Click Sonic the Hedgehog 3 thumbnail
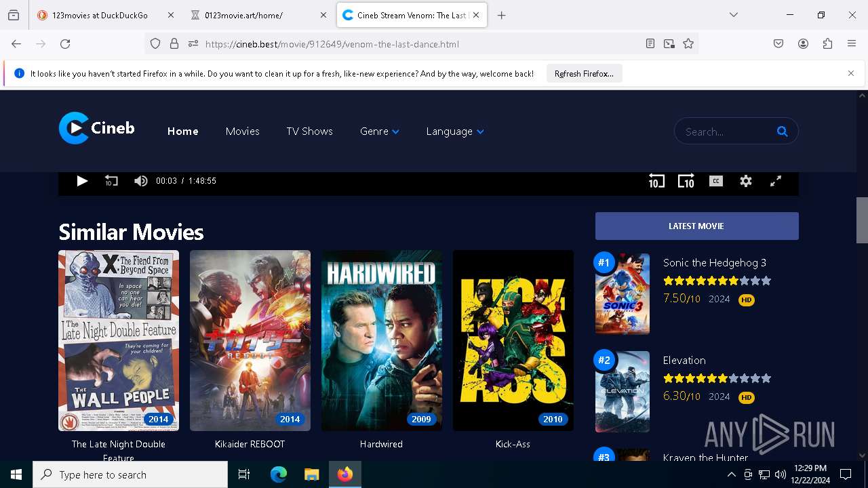 (623, 293)
